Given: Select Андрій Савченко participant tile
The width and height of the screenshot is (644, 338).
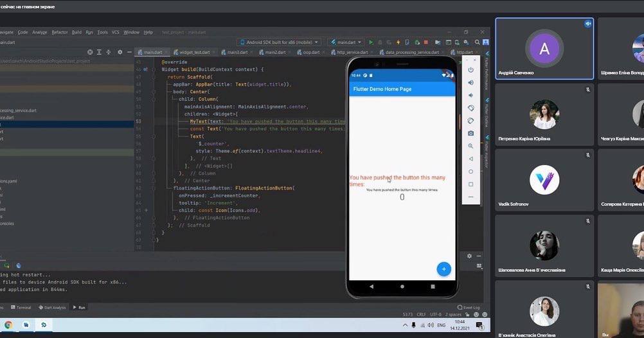Looking at the screenshot, I should [x=544, y=48].
